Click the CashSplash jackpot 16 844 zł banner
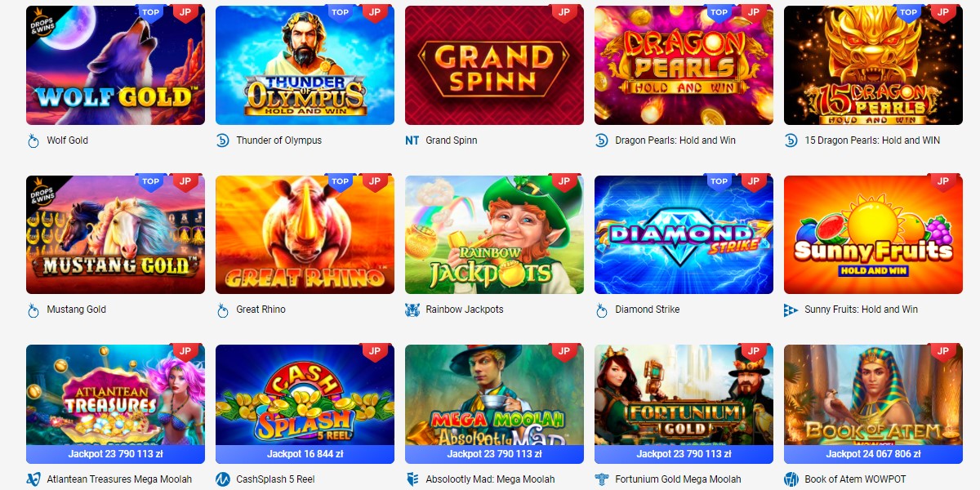This screenshot has height=490, width=980. (305, 454)
